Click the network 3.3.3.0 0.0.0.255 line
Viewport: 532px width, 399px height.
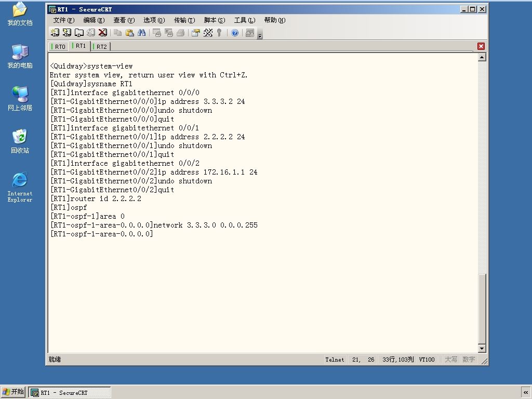click(x=154, y=225)
